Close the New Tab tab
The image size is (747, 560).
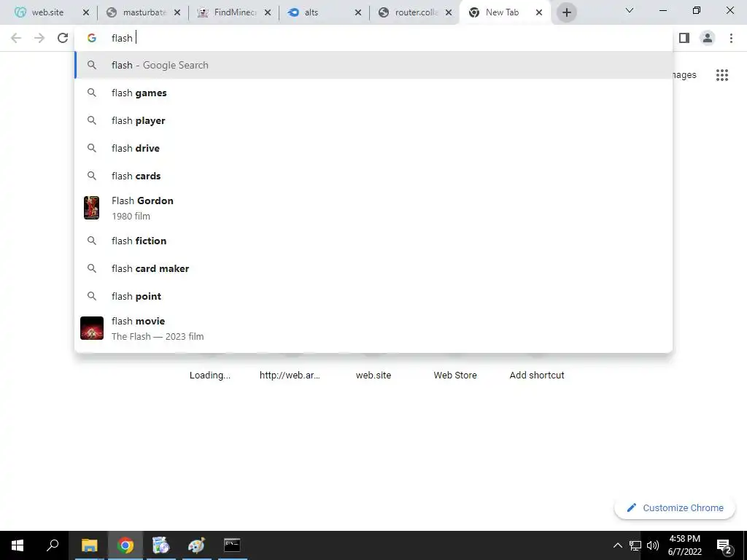(539, 12)
